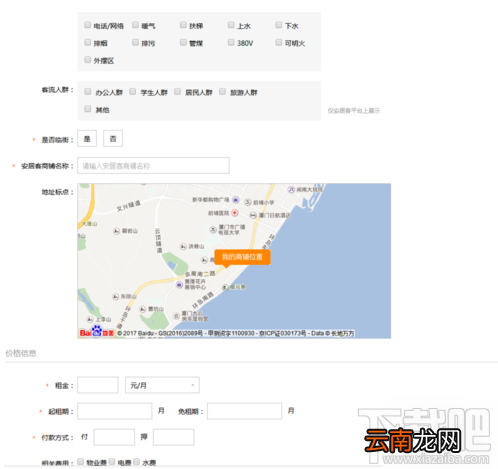Click the 厦门日航酒店 hotel icon
The image size is (498, 469).
tap(253, 216)
